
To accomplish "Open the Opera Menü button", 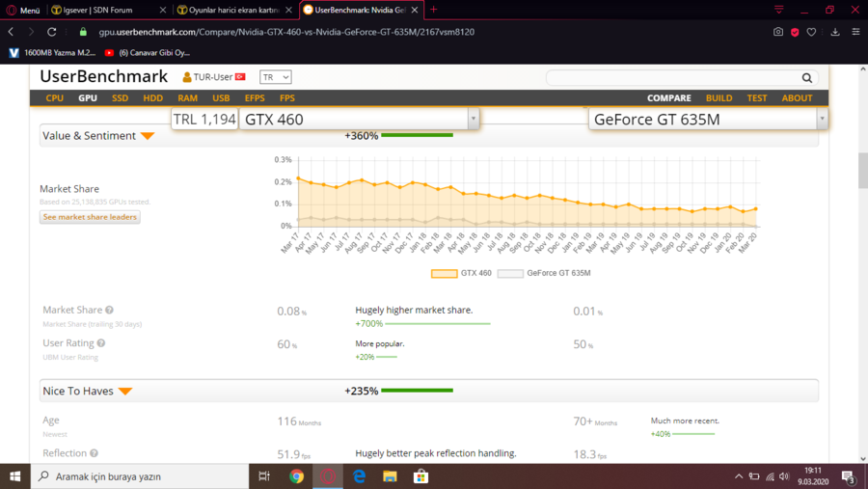I will pyautogui.click(x=23, y=10).
